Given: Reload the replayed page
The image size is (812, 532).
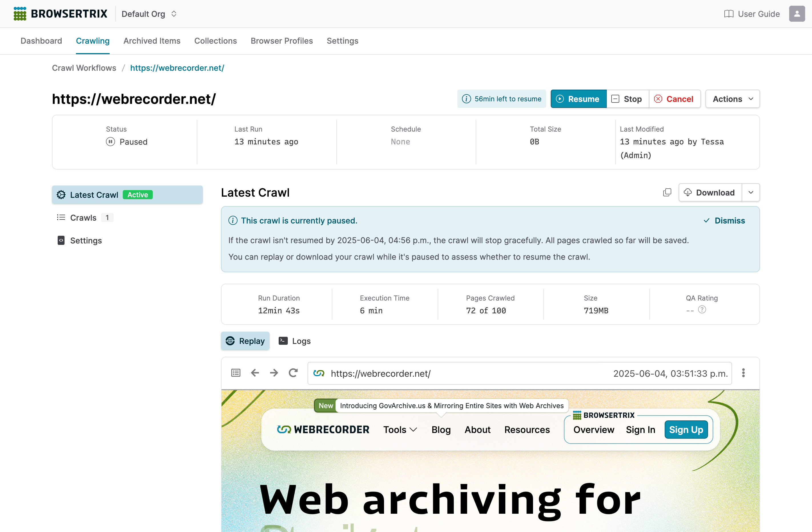Looking at the screenshot, I should click(293, 373).
